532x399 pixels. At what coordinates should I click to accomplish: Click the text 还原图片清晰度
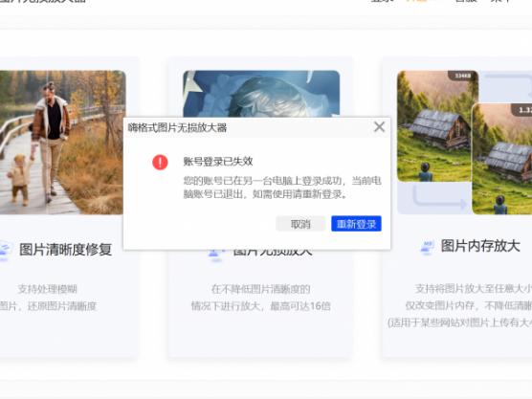point(62,306)
